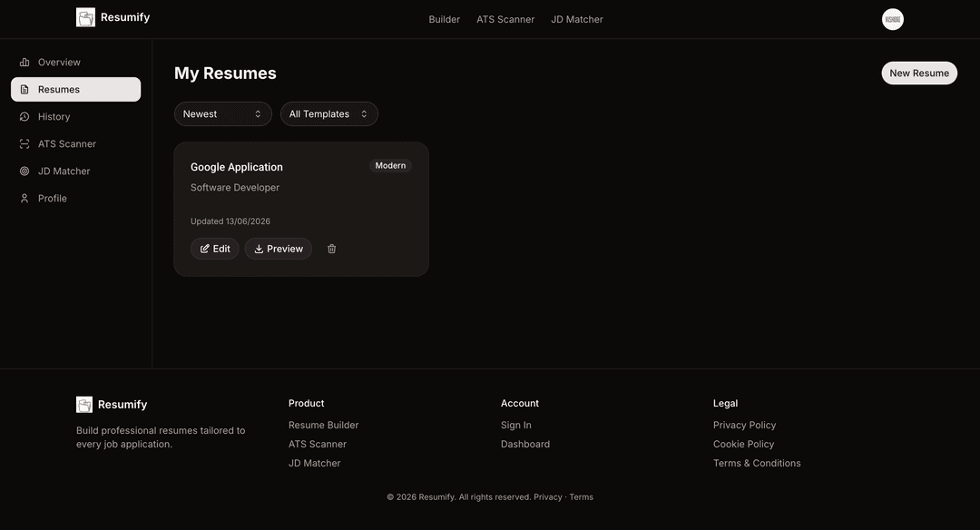Click the Resumify logo icon in header

[85, 17]
